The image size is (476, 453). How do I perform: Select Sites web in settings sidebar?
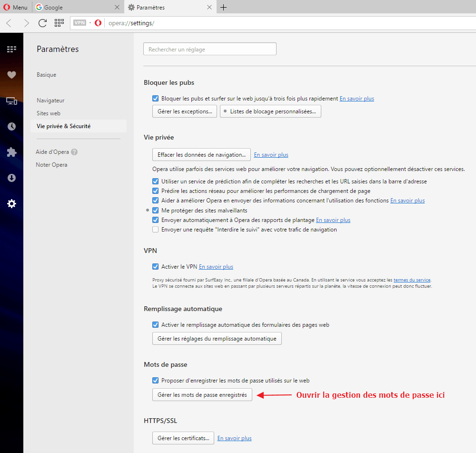[49, 113]
